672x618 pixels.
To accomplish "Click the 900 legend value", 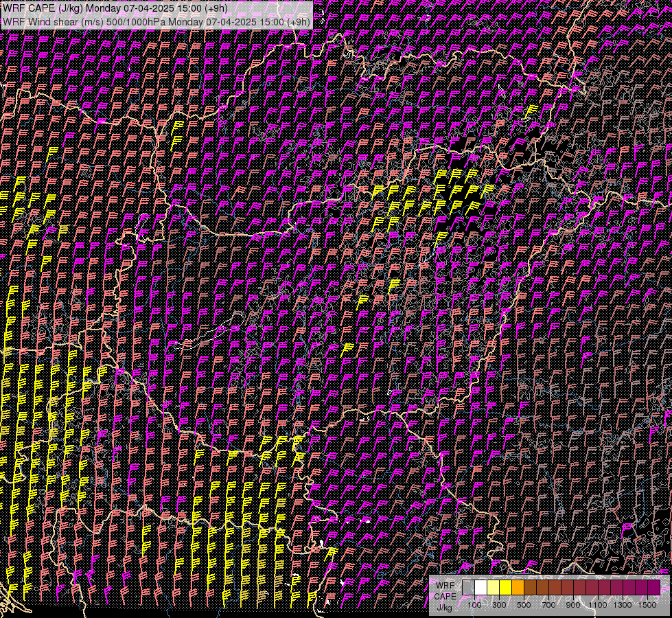I will [573, 605].
